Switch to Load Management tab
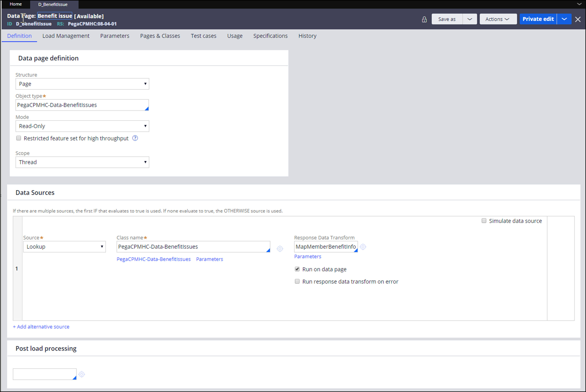The height and width of the screenshot is (392, 586). [x=66, y=36]
